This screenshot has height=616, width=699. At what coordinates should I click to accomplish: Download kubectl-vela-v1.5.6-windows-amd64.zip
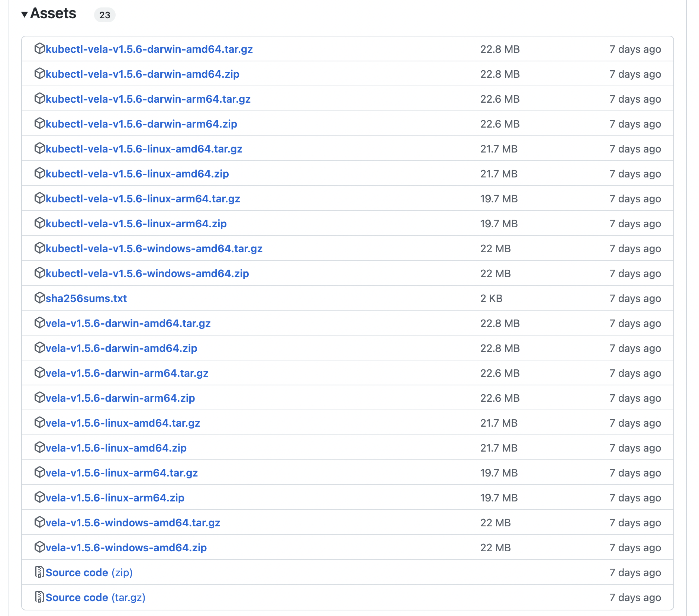click(x=147, y=273)
